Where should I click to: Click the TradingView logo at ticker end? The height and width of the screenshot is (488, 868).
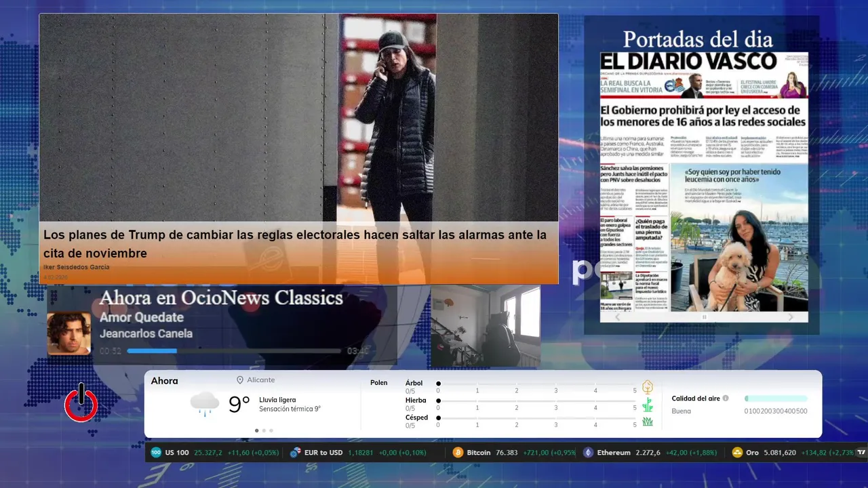click(x=861, y=453)
